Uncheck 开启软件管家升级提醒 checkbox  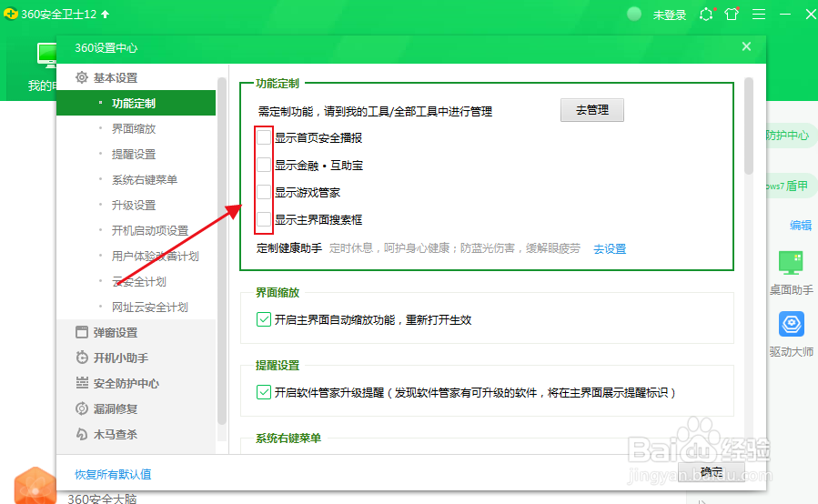pos(264,392)
